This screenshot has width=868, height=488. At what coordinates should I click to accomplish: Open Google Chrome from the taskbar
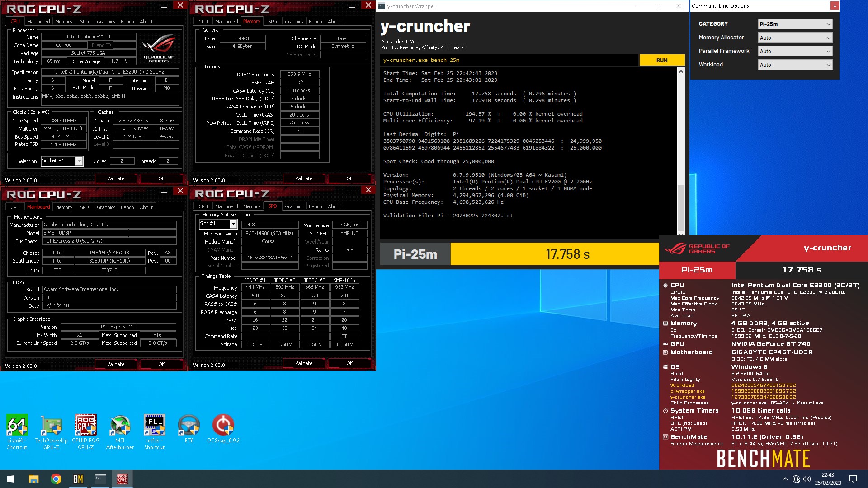pos(56,479)
